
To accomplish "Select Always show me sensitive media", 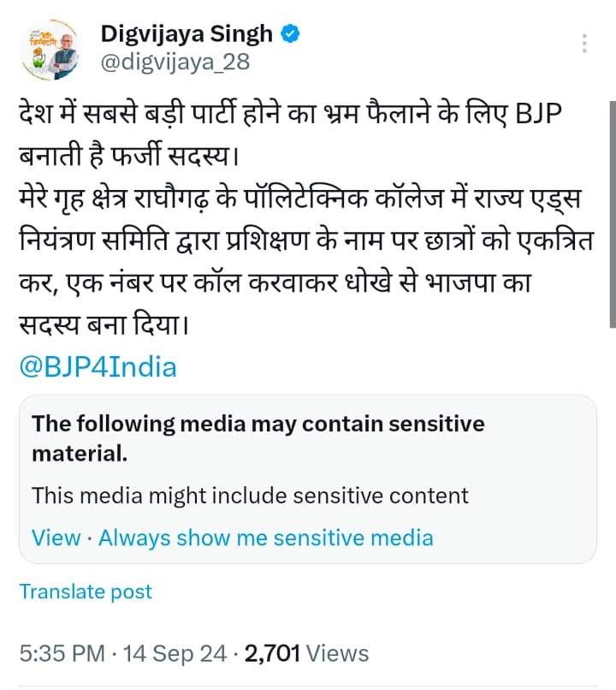I will [x=265, y=538].
